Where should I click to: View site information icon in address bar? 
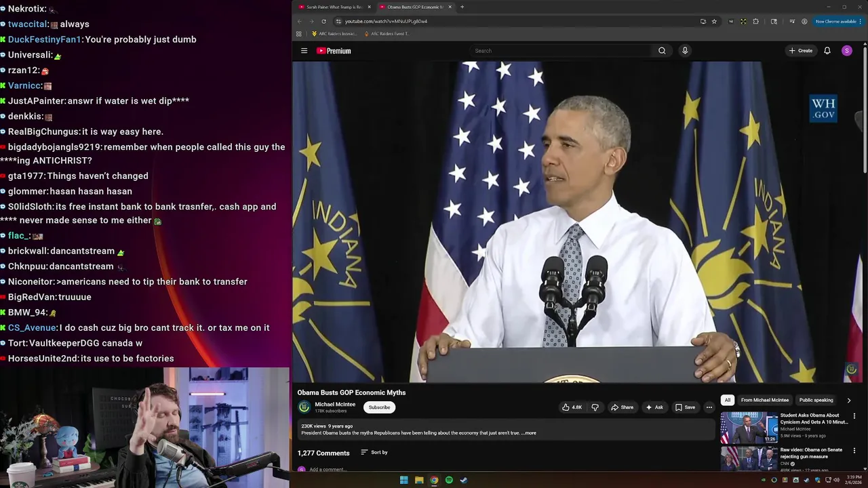pos(338,21)
